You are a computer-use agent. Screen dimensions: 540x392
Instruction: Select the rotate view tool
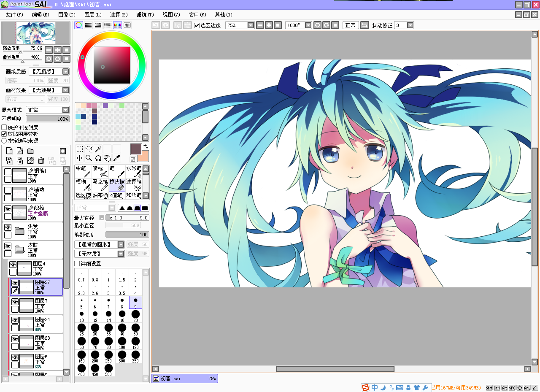pos(98,158)
